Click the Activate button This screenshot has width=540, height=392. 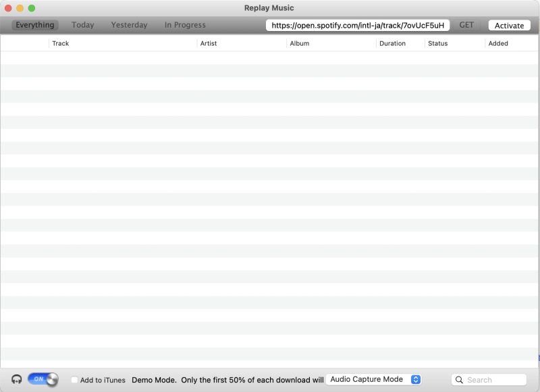tap(509, 26)
